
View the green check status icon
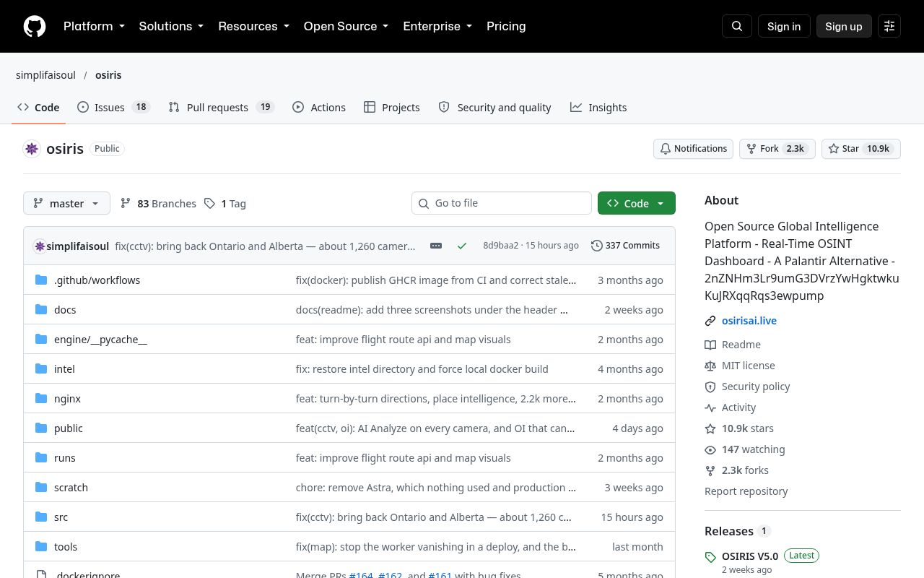coord(462,246)
